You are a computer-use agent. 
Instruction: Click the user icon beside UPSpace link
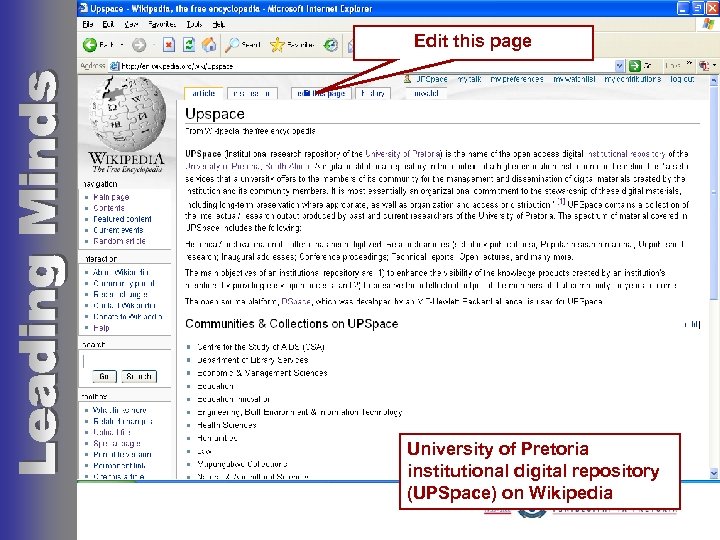click(x=407, y=79)
